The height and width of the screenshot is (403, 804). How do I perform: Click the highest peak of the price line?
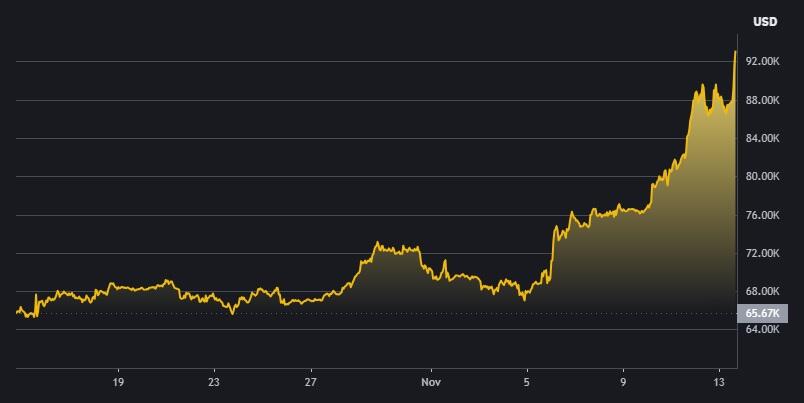[736, 51]
